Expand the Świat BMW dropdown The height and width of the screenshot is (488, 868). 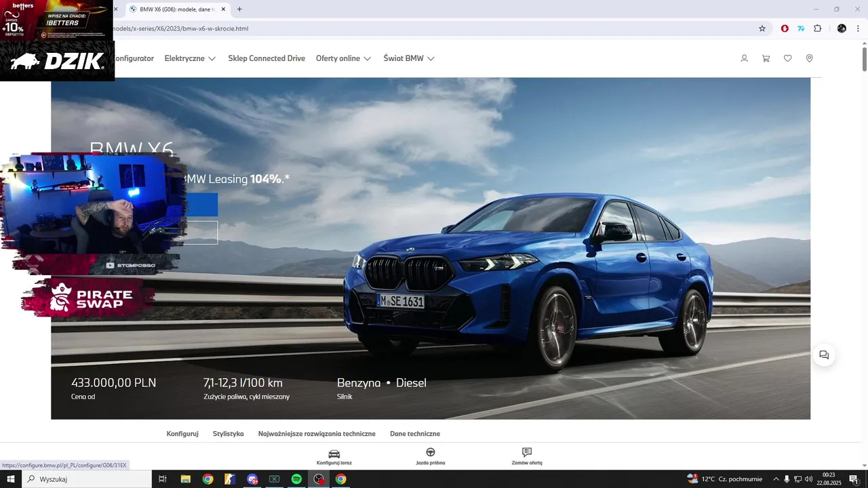coord(409,58)
